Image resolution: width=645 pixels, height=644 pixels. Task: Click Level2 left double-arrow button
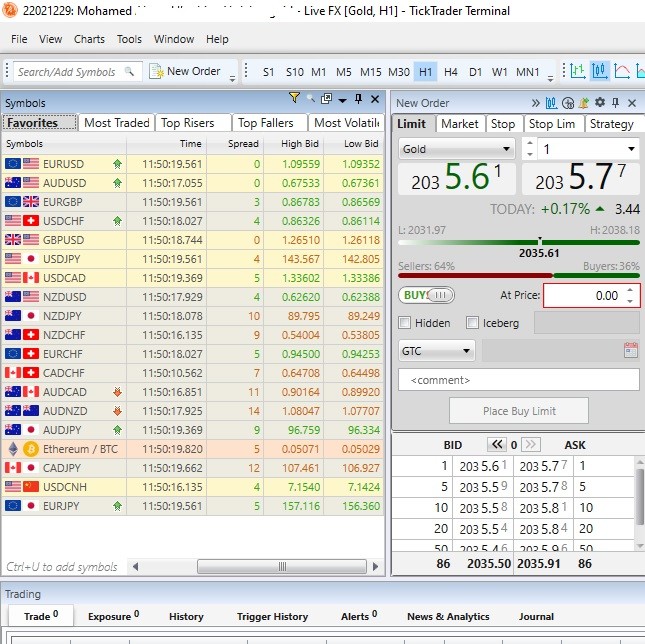coord(497,445)
